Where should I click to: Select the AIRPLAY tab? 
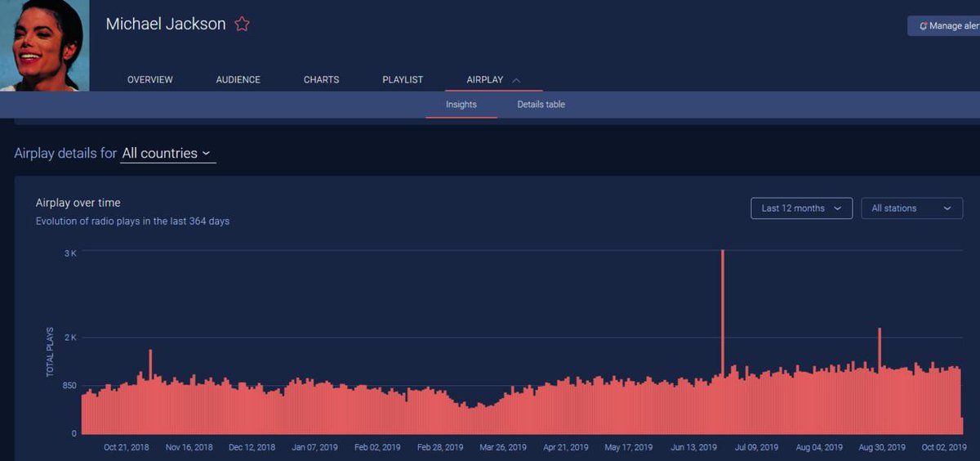tap(485, 79)
